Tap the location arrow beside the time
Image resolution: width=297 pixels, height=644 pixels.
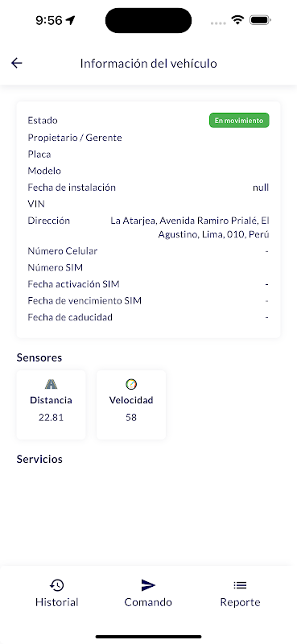click(x=71, y=19)
